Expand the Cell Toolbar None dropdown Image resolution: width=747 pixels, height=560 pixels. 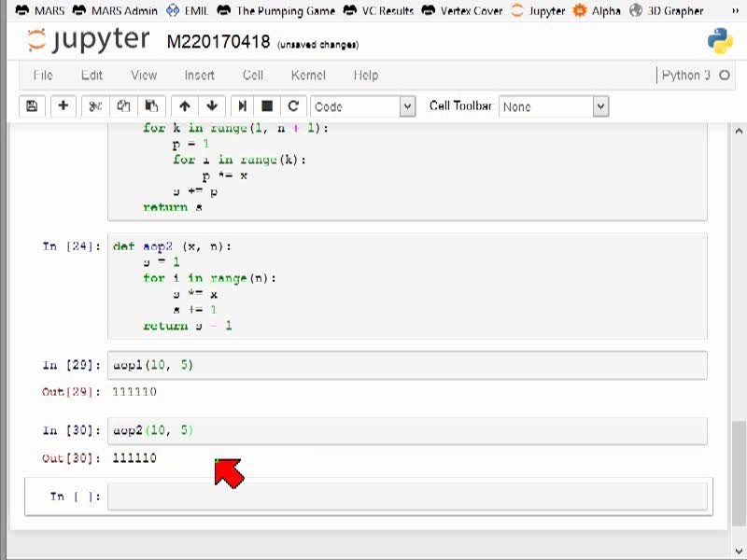554,106
